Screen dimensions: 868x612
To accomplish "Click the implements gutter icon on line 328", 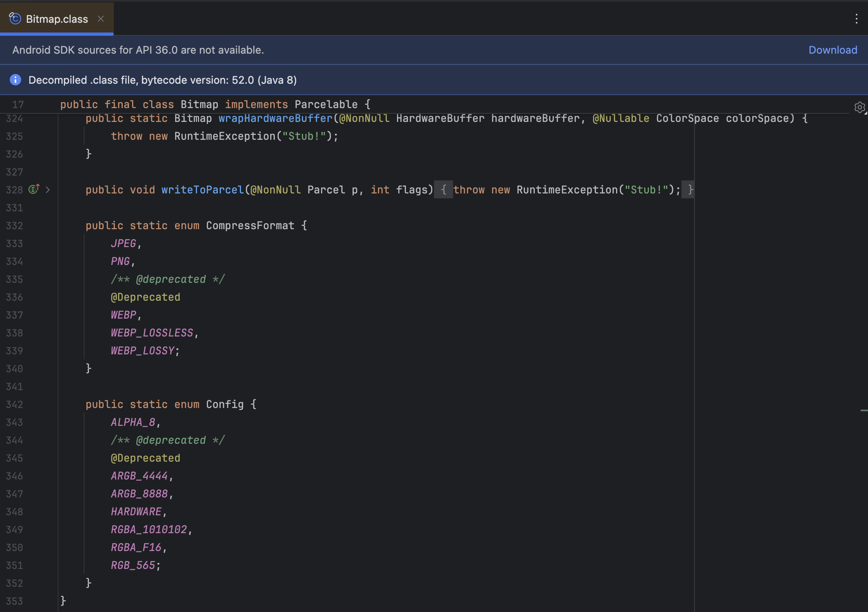I will (34, 189).
